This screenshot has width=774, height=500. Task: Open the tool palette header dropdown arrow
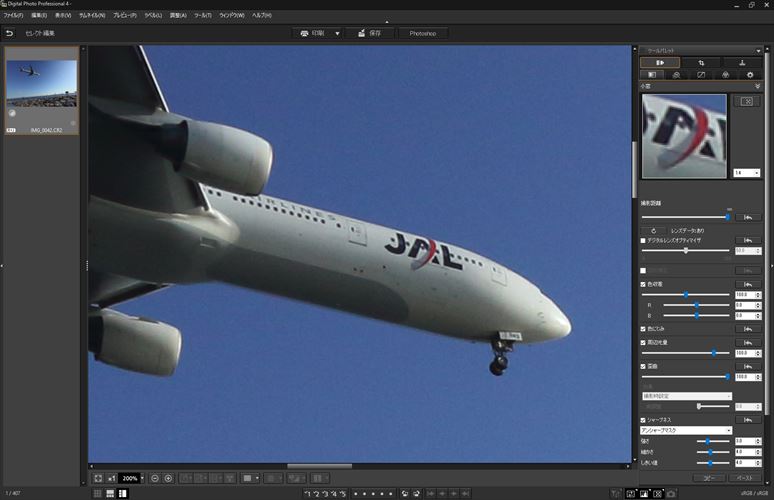pos(758,51)
